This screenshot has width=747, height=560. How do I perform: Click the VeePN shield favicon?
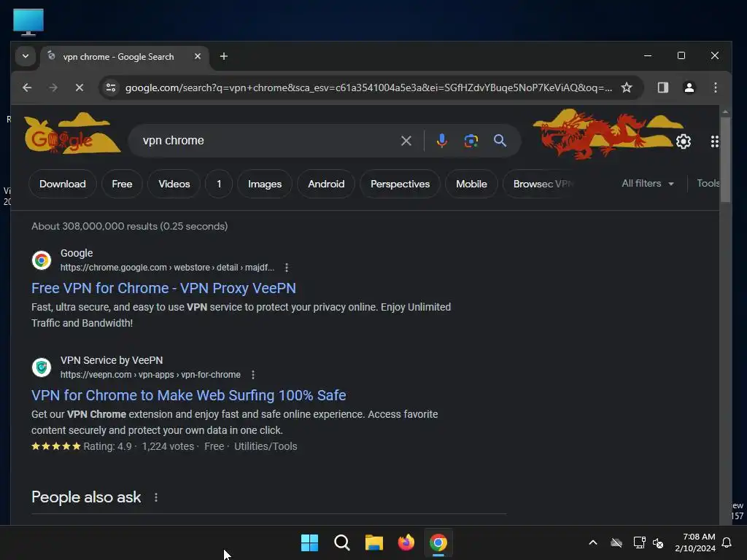[42, 367]
